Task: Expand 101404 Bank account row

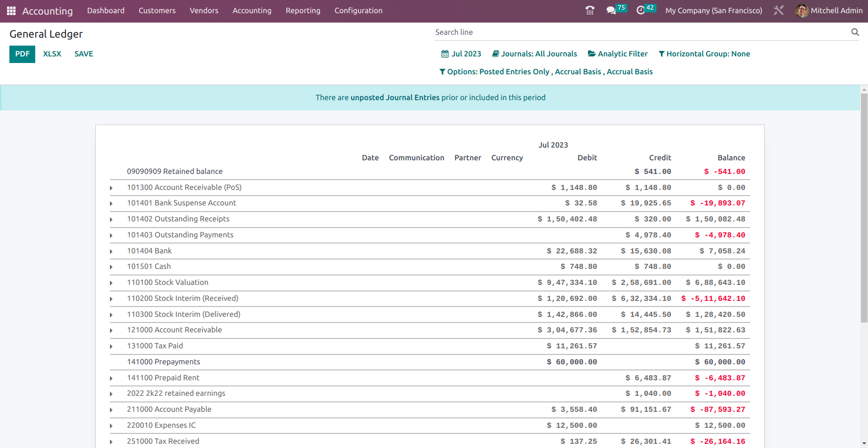Action: coord(111,252)
